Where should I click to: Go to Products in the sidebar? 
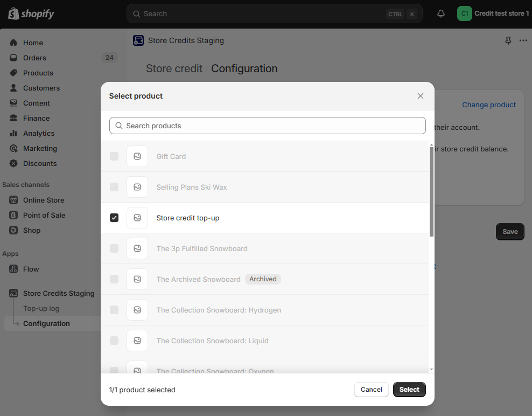click(38, 73)
